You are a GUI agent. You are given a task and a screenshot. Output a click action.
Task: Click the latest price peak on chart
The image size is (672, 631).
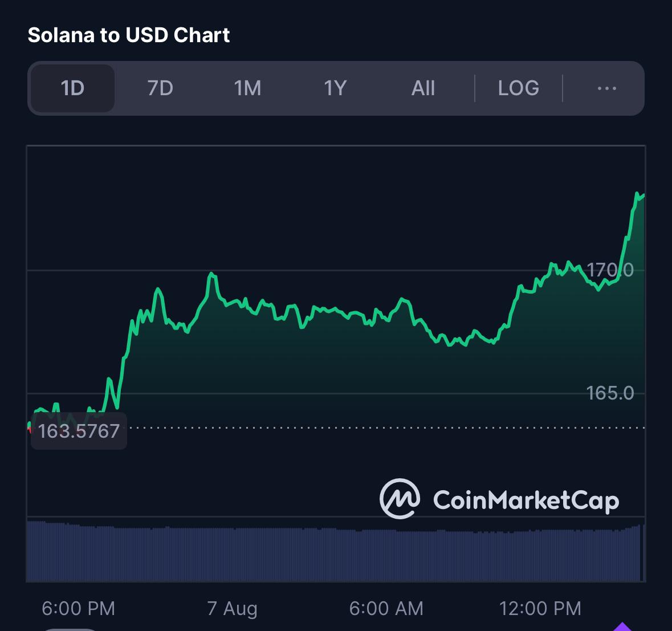[637, 194]
